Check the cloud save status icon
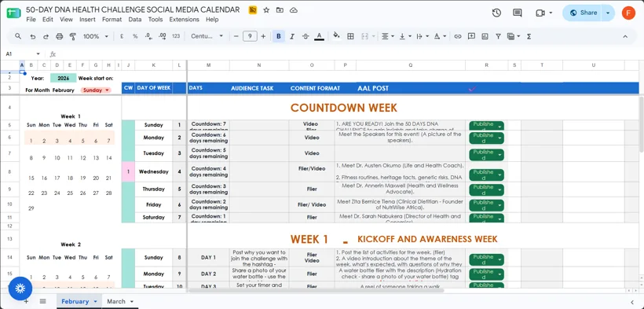Screen dimensions: 644x309 pyautogui.click(x=293, y=10)
